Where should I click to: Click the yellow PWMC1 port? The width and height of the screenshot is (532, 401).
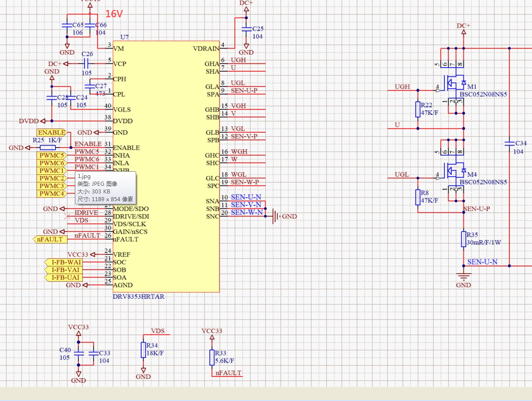pyautogui.click(x=51, y=171)
